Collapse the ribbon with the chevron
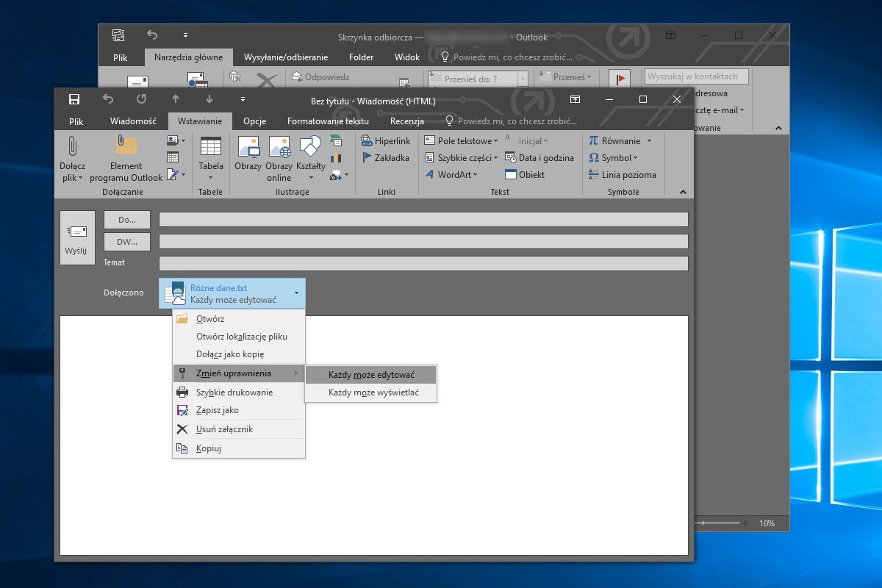Screen dimensions: 882x588 682,193
